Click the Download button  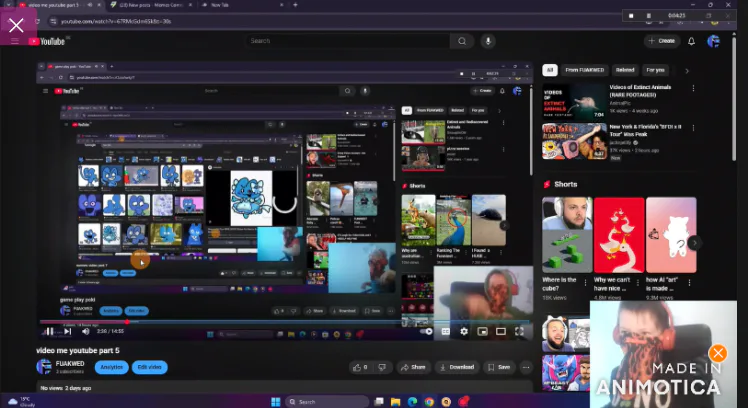click(x=457, y=367)
